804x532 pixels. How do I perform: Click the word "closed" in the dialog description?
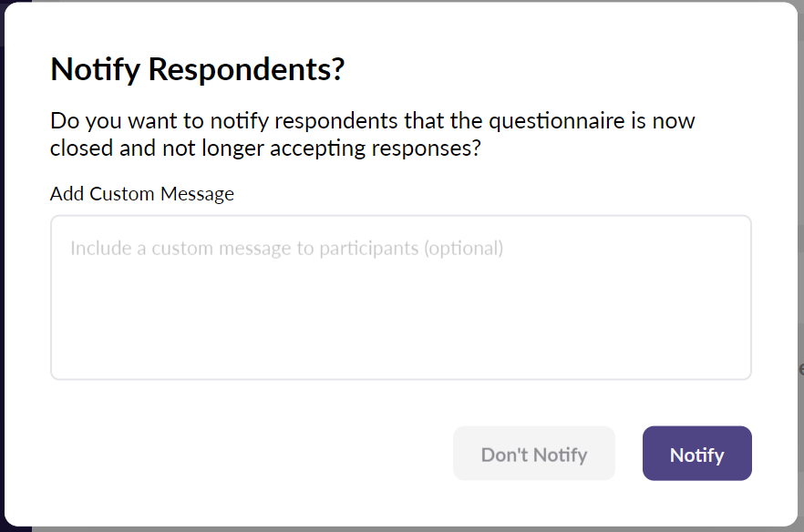coord(82,148)
